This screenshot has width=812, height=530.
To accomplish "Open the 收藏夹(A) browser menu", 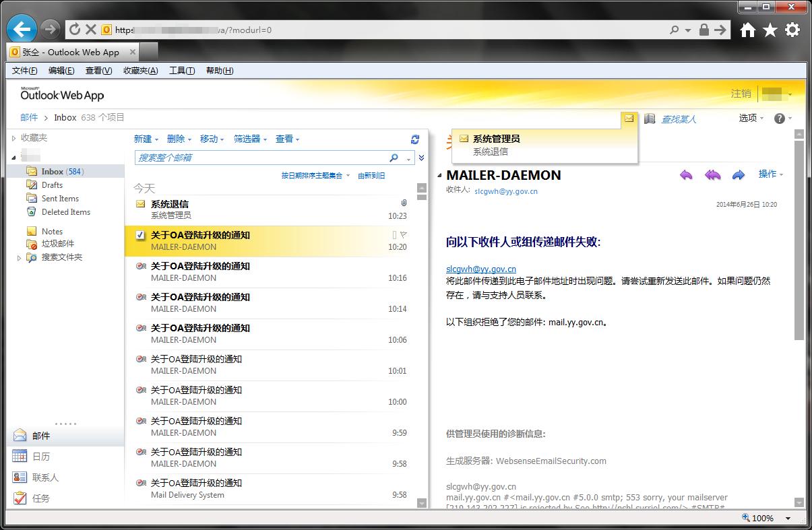I will point(140,71).
